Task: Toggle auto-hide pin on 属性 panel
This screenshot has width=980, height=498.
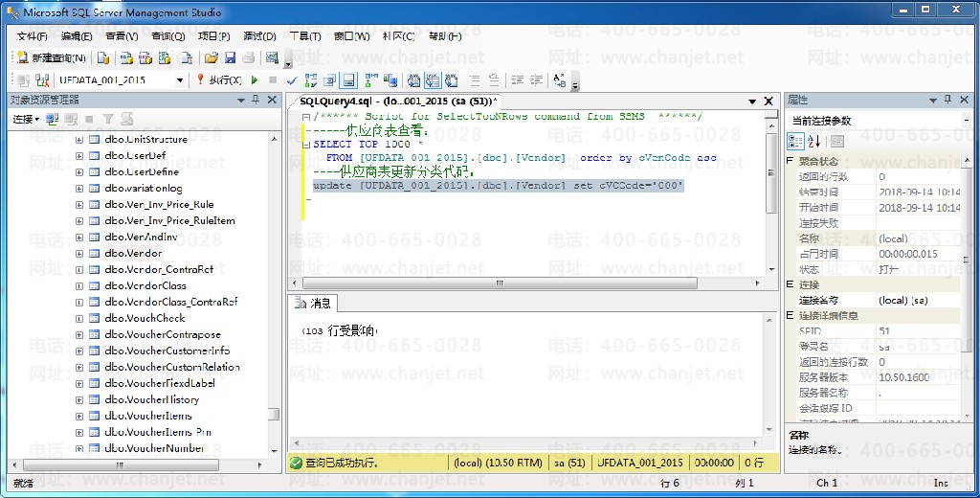Action: (948, 100)
